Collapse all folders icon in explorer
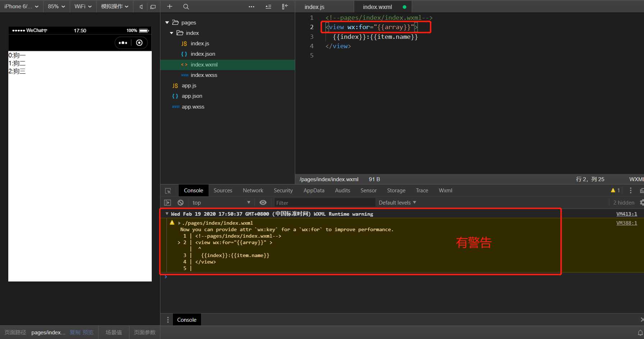Screen dimensions: 644x339 268,6
